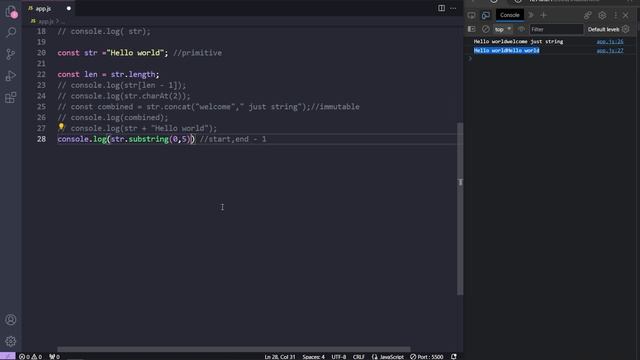This screenshot has height=360, width=640.
Task: Toggle the console sidebar
Action: (471, 29)
